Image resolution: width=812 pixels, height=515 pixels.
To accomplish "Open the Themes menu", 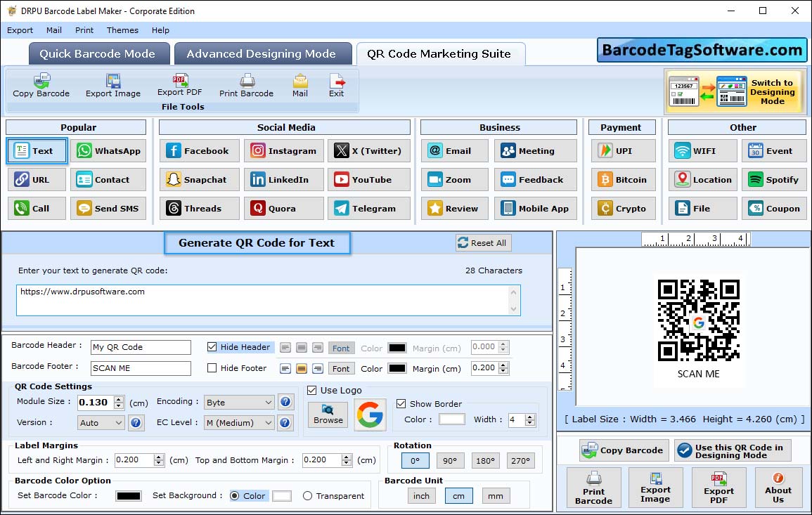I will 122,30.
